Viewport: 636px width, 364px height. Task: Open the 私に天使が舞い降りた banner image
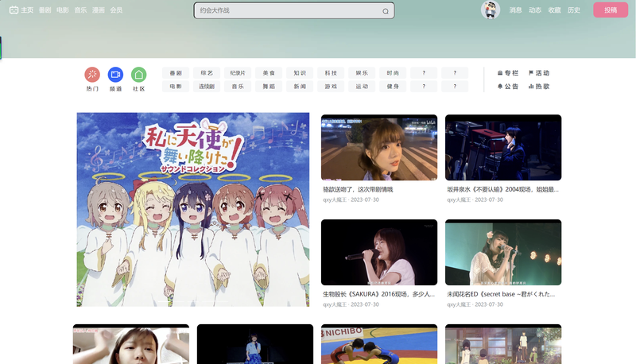click(193, 210)
